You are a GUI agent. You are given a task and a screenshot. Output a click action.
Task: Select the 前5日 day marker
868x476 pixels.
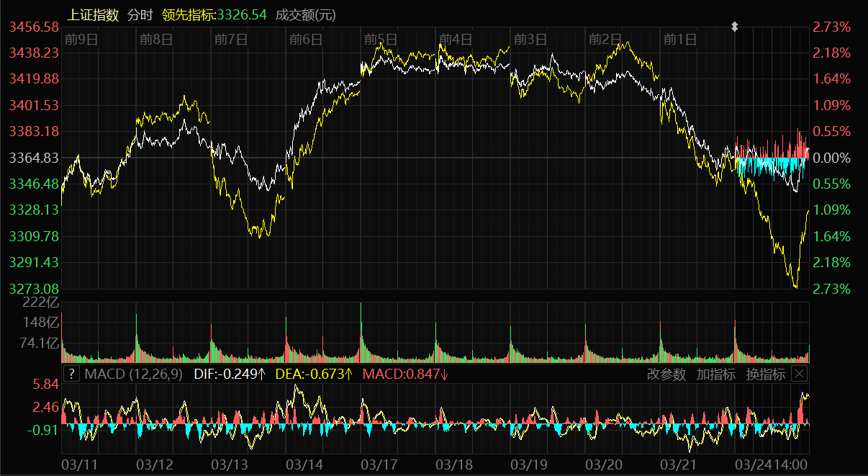point(380,39)
